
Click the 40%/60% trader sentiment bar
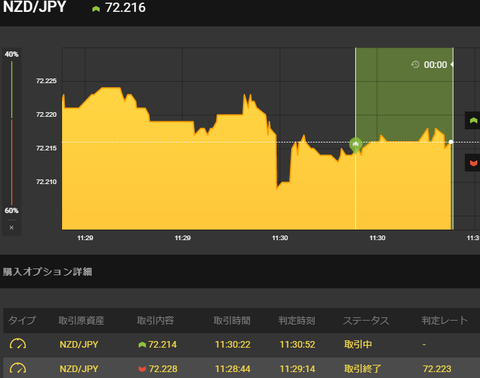pos(12,133)
